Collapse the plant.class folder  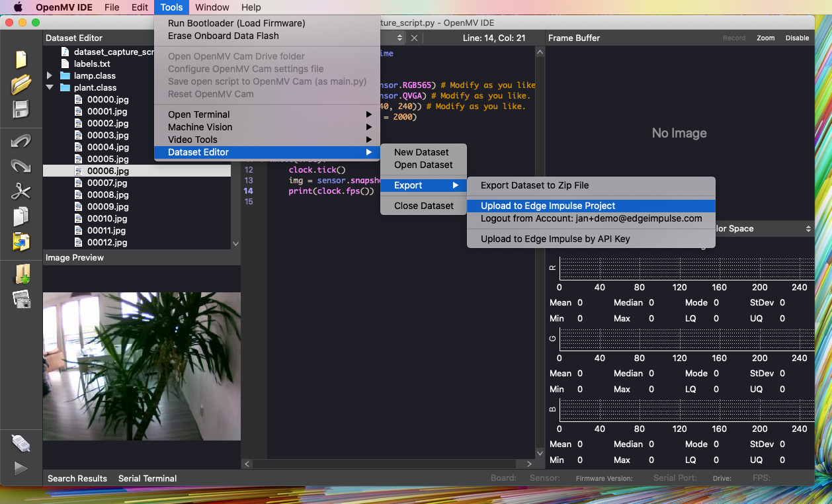pyautogui.click(x=50, y=88)
